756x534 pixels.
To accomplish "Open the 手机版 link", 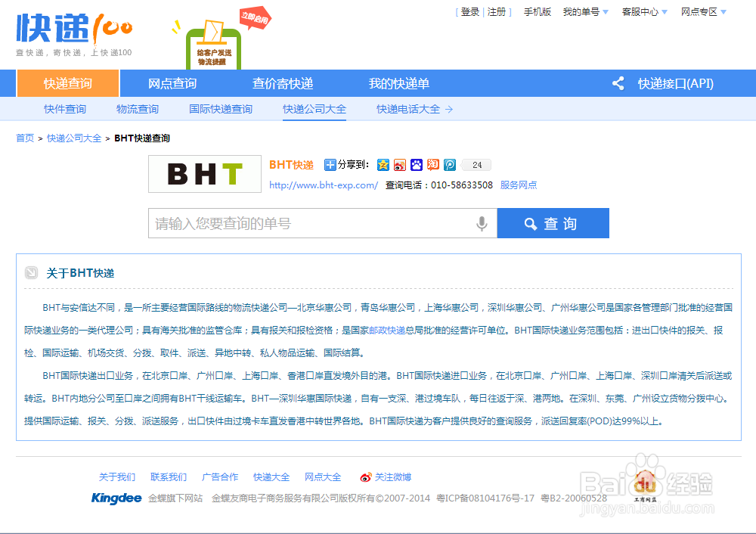I will pyautogui.click(x=537, y=11).
